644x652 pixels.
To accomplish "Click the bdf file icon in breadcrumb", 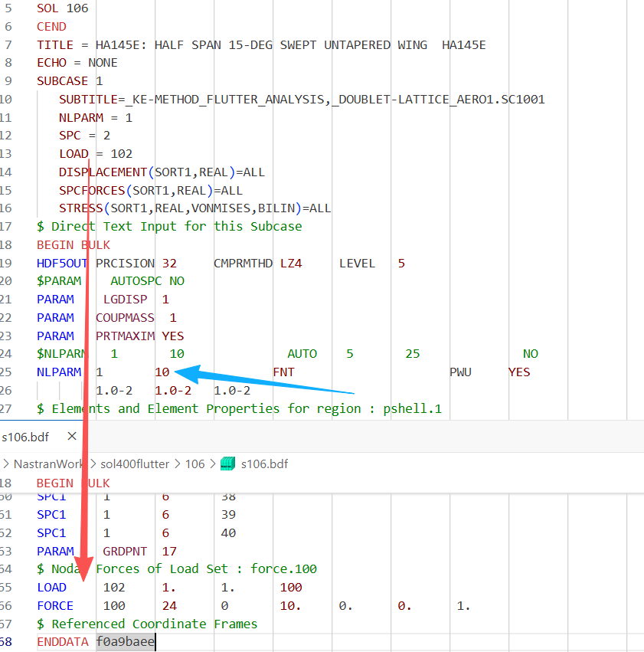I will coord(227,464).
